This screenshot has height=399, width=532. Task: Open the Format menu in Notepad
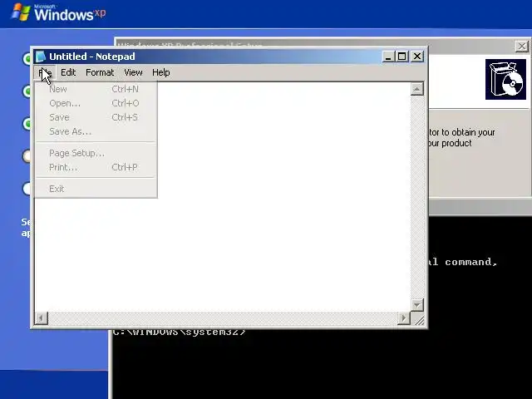[100, 72]
